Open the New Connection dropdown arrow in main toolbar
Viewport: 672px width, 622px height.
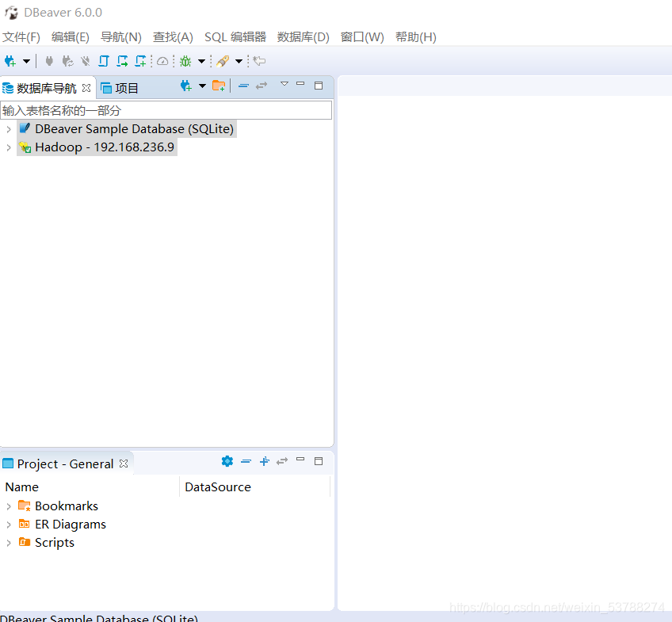pos(27,61)
